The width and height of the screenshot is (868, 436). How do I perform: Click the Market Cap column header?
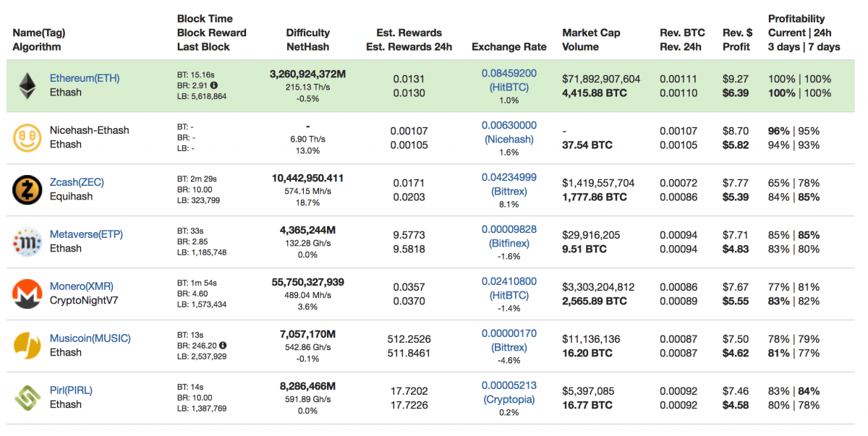pyautogui.click(x=591, y=33)
